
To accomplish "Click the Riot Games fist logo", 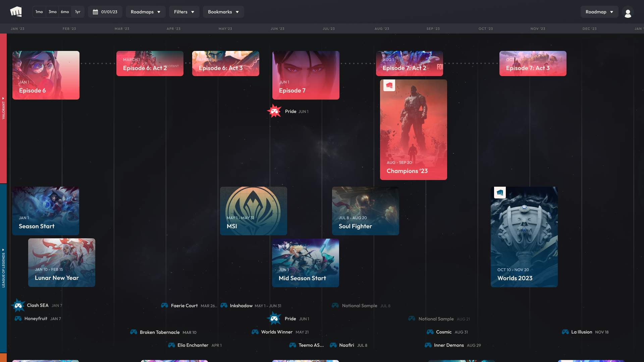I will point(16,12).
